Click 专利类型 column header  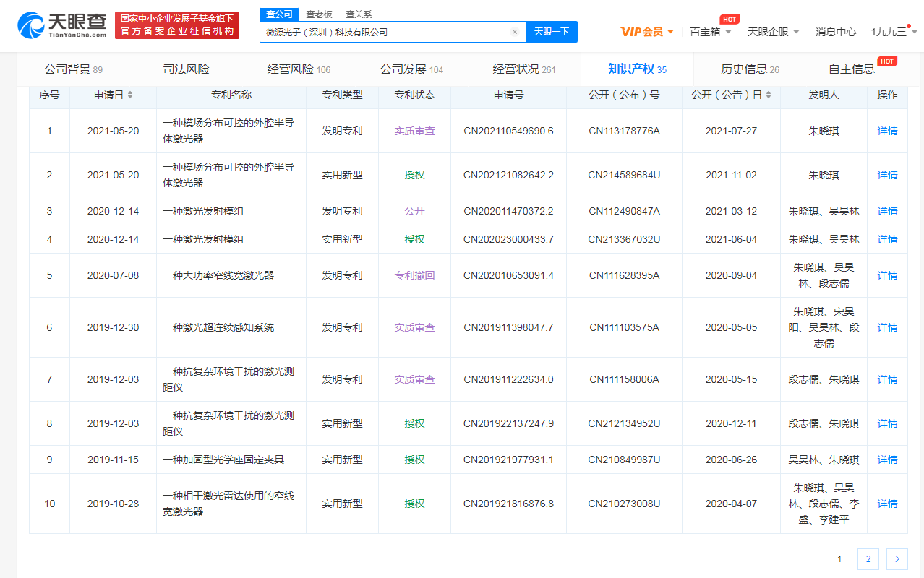(342, 95)
